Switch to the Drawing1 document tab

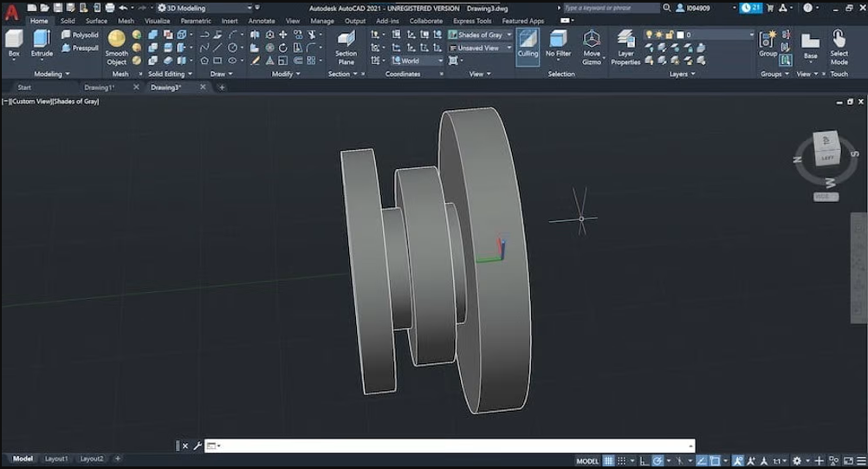click(99, 88)
